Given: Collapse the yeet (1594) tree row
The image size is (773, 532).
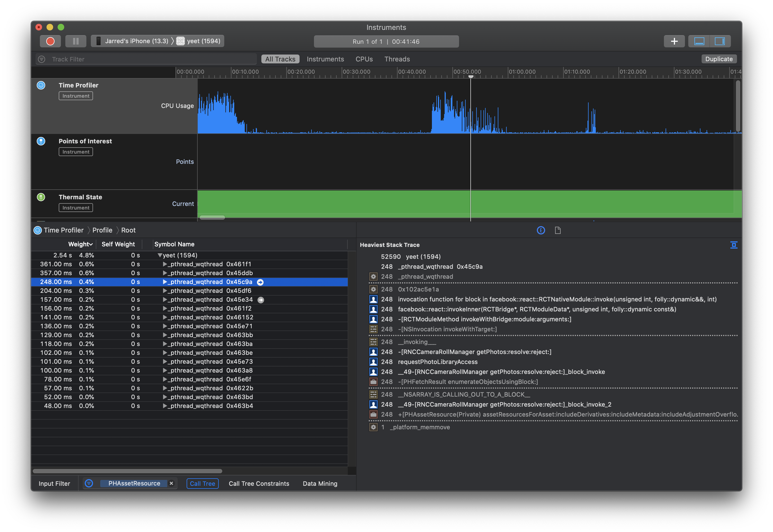Looking at the screenshot, I should pyautogui.click(x=160, y=255).
